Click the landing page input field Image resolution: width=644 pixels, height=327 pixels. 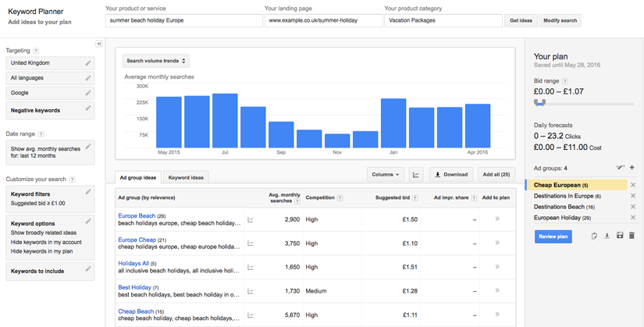pyautogui.click(x=324, y=20)
